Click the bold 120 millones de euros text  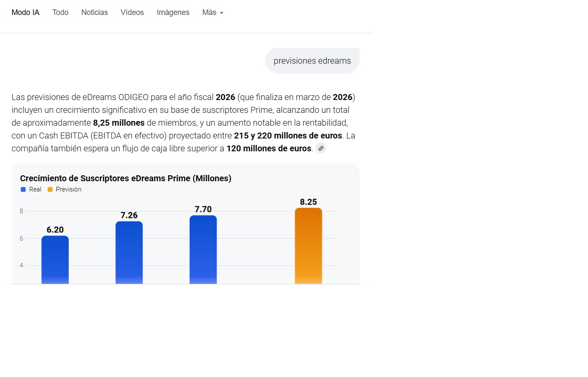pos(269,148)
